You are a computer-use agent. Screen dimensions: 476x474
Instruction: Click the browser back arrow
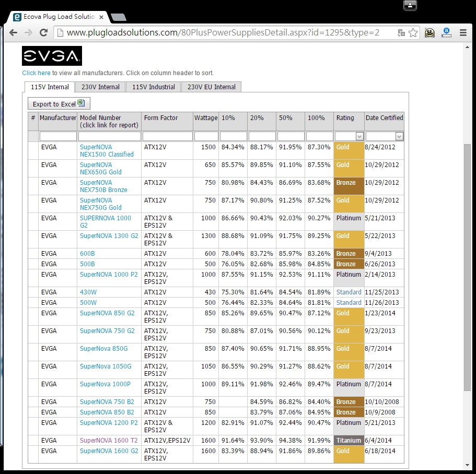(13, 32)
